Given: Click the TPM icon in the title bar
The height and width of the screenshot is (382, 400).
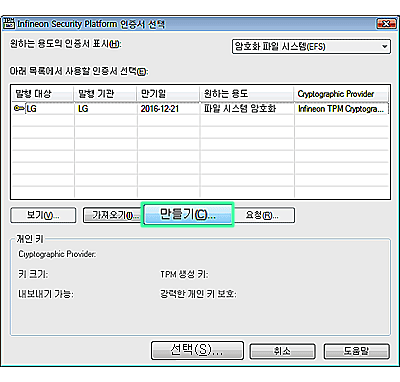Looking at the screenshot, I should click(x=8, y=24).
